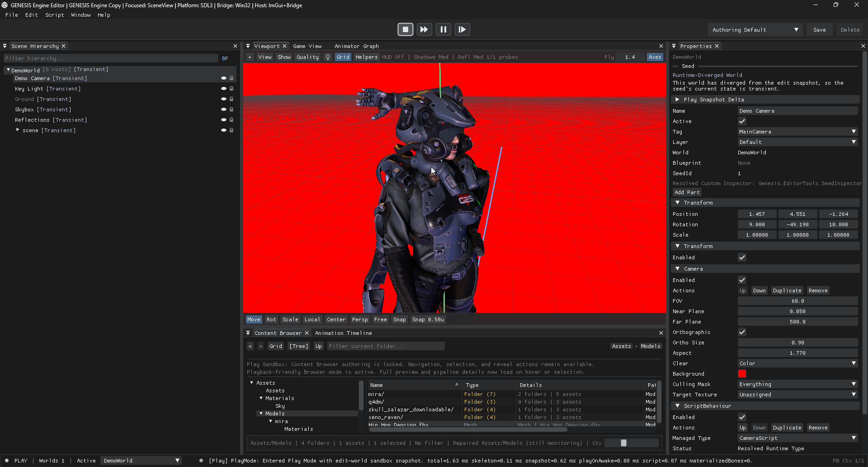Open the red Background color swatch
The height and width of the screenshot is (467, 868).
pyautogui.click(x=742, y=374)
